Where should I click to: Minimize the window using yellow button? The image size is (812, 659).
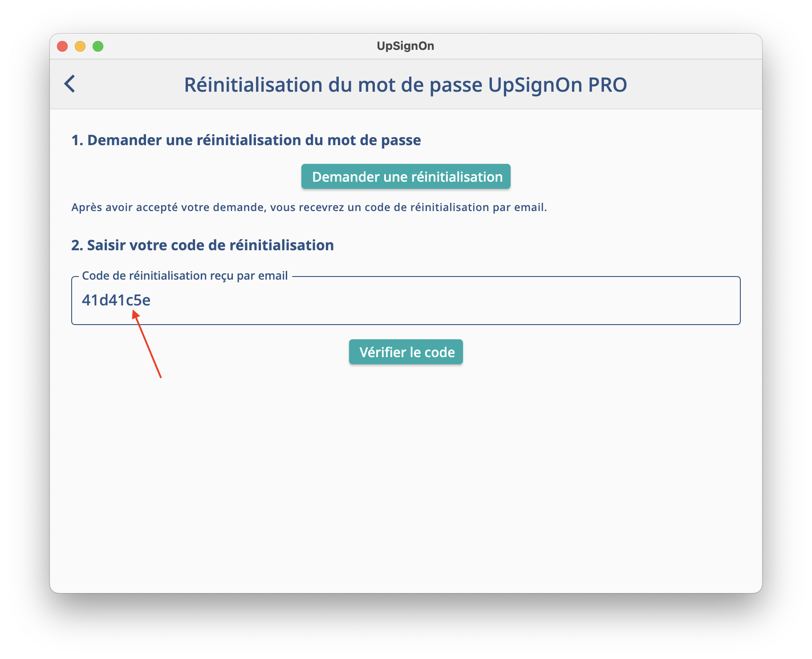[80, 46]
